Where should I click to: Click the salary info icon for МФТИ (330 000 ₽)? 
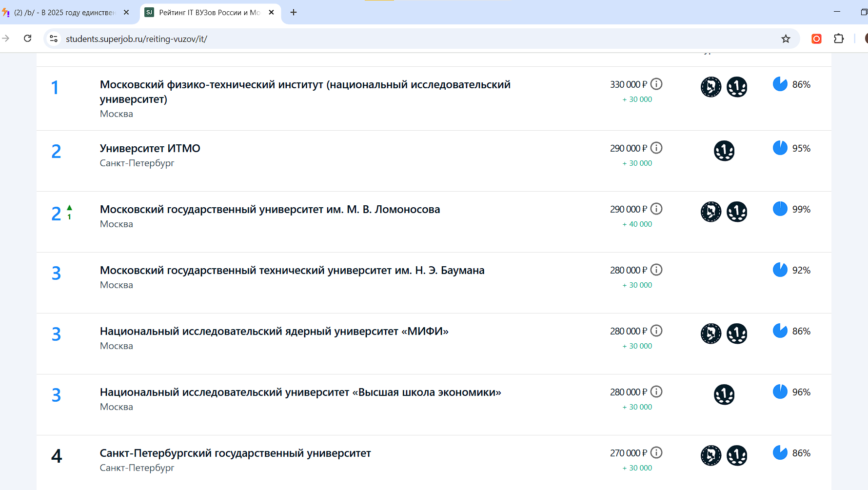(656, 84)
